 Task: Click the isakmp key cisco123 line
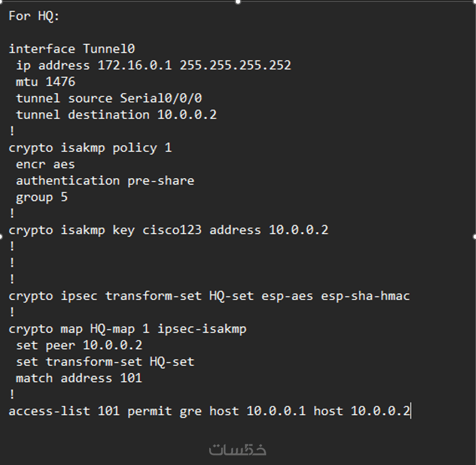tap(168, 230)
